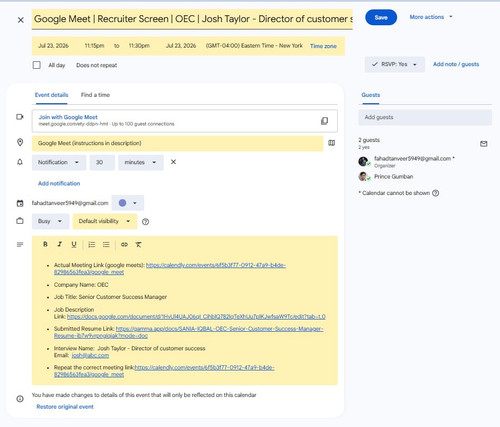Click the Calendar cannot be shown help icon
This screenshot has height=427, width=500.
point(435,193)
